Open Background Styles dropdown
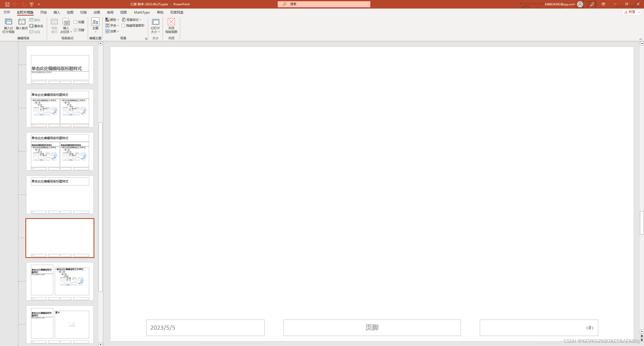This screenshot has width=644, height=346. click(132, 20)
